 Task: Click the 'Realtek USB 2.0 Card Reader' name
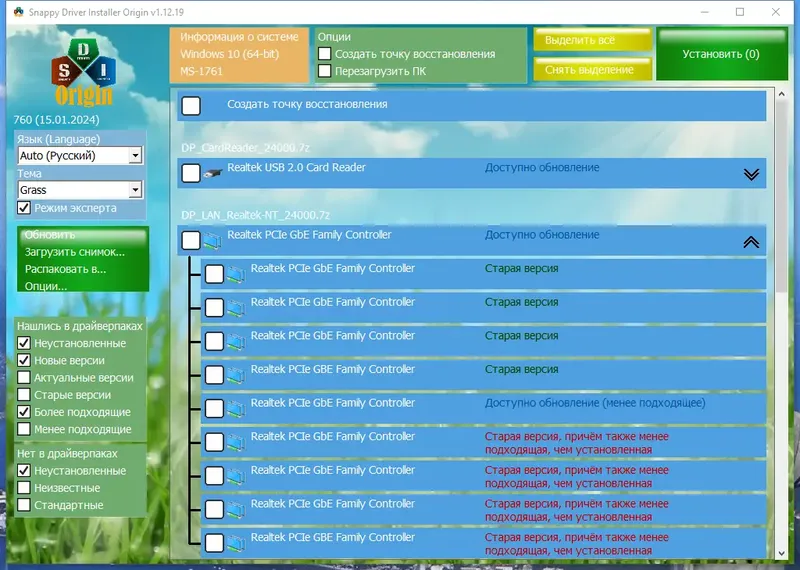(x=296, y=167)
